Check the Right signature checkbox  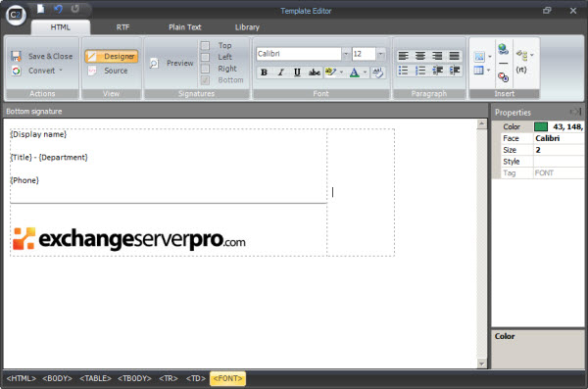(x=205, y=69)
